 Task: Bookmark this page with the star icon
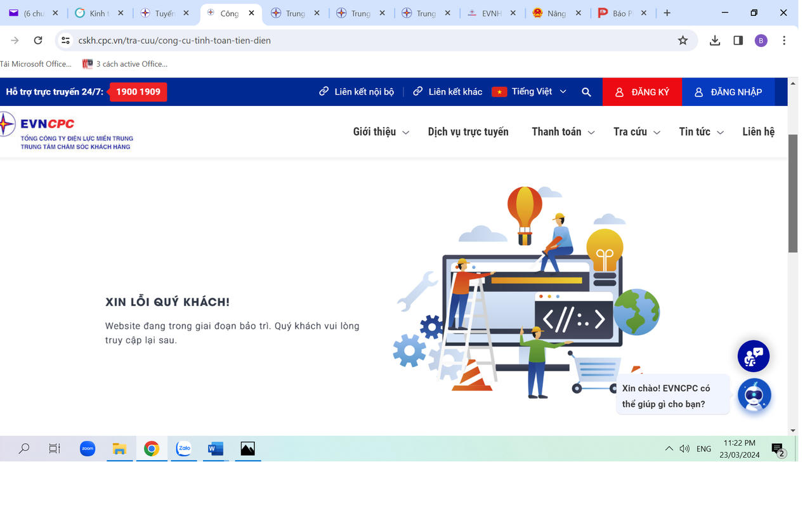683,41
